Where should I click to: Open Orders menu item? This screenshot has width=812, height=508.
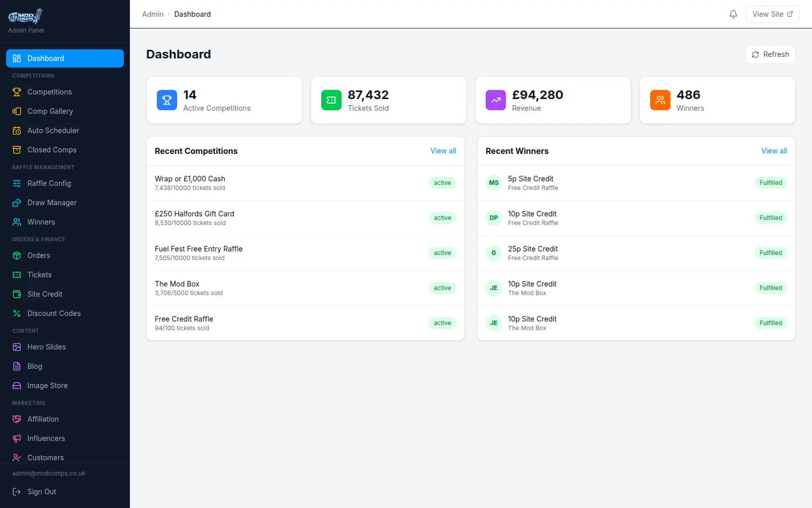coord(65,256)
